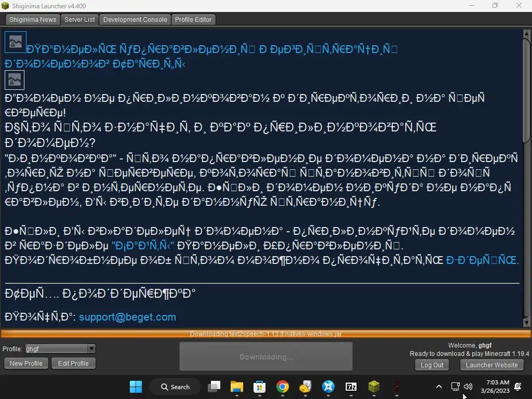Switch to the Server List tab
This screenshot has width=532, height=399.
tap(79, 20)
